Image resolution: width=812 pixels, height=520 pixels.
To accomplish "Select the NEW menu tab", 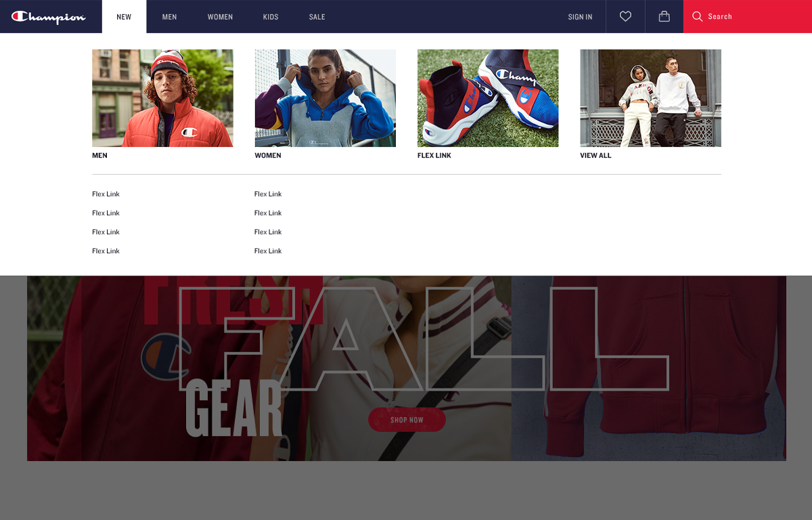I will 124,17.
